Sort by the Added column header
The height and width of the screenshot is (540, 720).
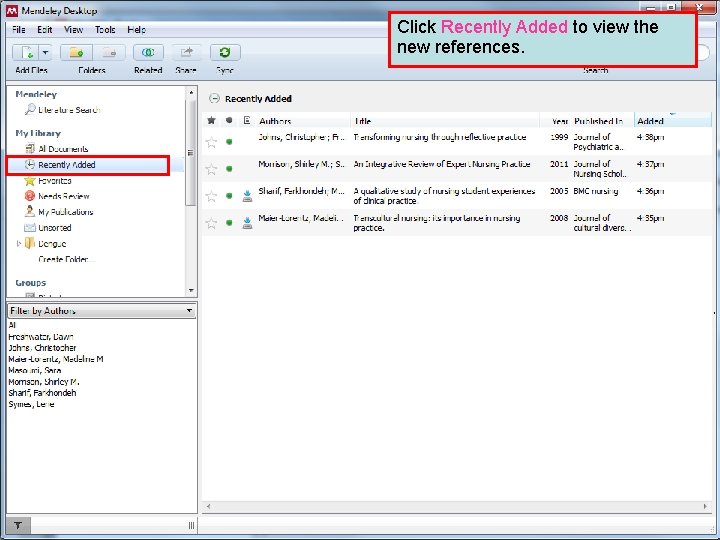[672, 121]
